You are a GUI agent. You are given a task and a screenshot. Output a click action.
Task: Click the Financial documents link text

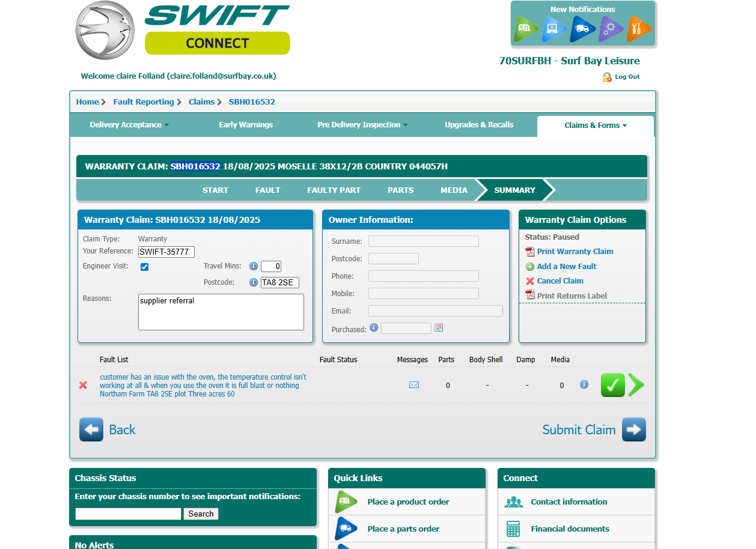pos(570,529)
